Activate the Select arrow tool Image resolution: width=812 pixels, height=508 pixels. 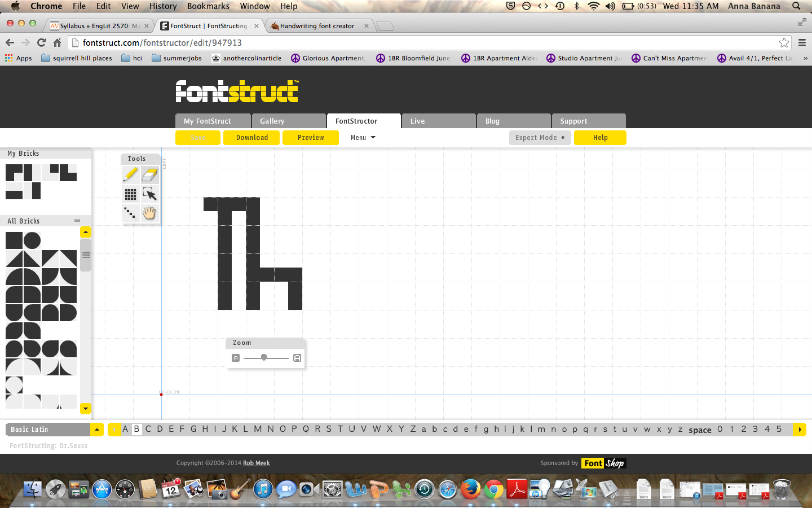(x=149, y=194)
